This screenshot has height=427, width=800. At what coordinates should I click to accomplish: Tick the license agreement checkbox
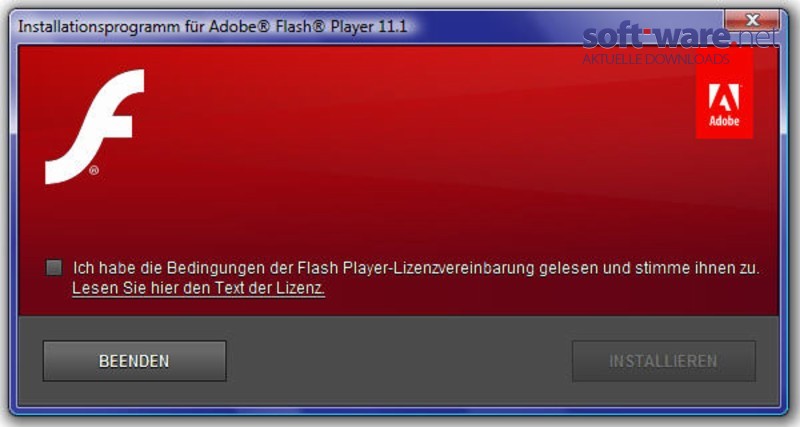point(54,267)
